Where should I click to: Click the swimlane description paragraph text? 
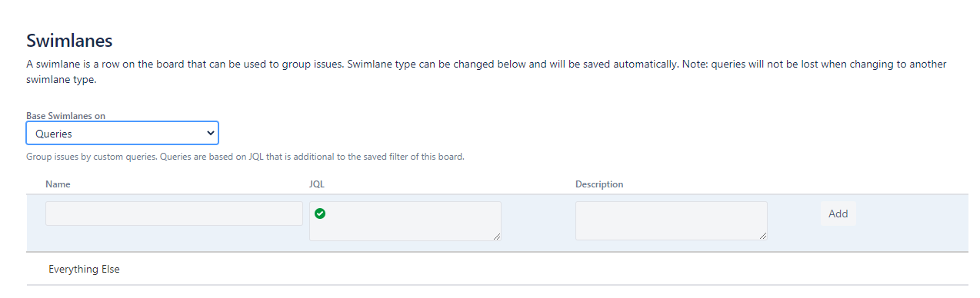(486, 71)
